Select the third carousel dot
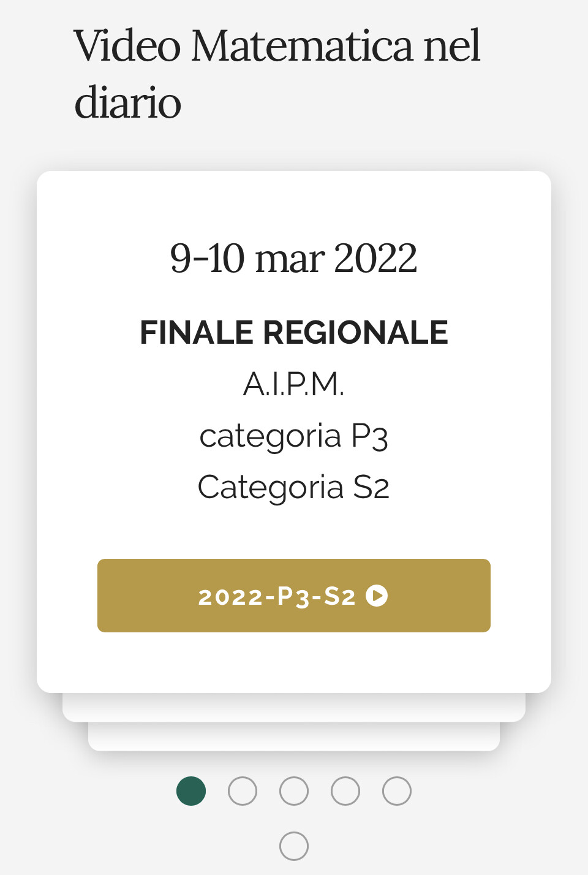The width and height of the screenshot is (588, 875). point(294,791)
